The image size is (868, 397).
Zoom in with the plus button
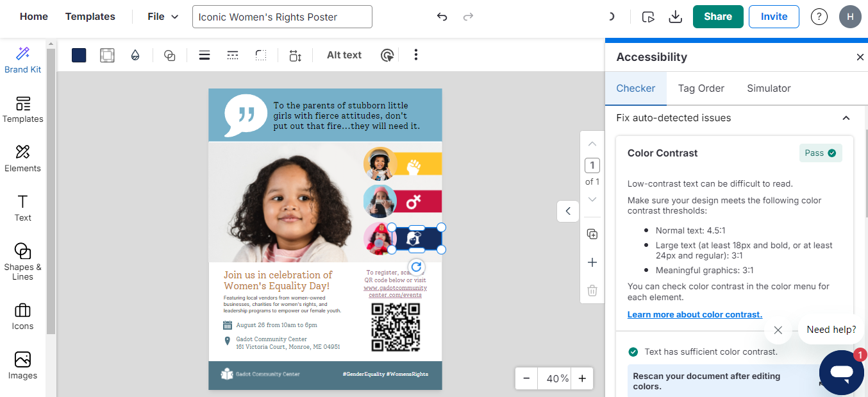(x=582, y=378)
